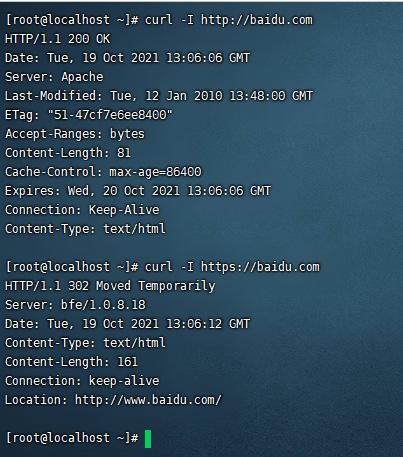Click the 'Connection: keep-alive' lowercase line
403x457 pixels.
click(x=82, y=381)
